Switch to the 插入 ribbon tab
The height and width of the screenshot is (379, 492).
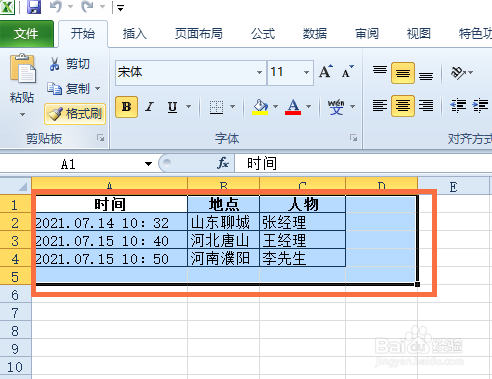135,33
